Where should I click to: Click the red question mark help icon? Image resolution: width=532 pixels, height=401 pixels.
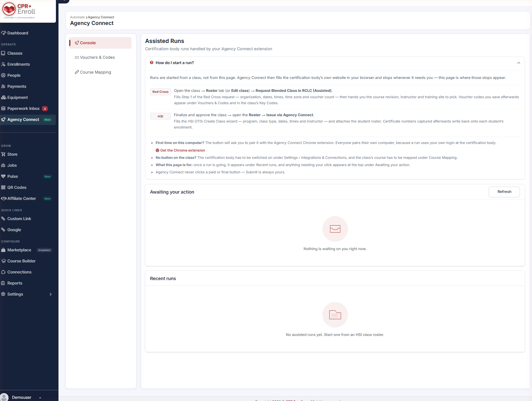click(152, 63)
